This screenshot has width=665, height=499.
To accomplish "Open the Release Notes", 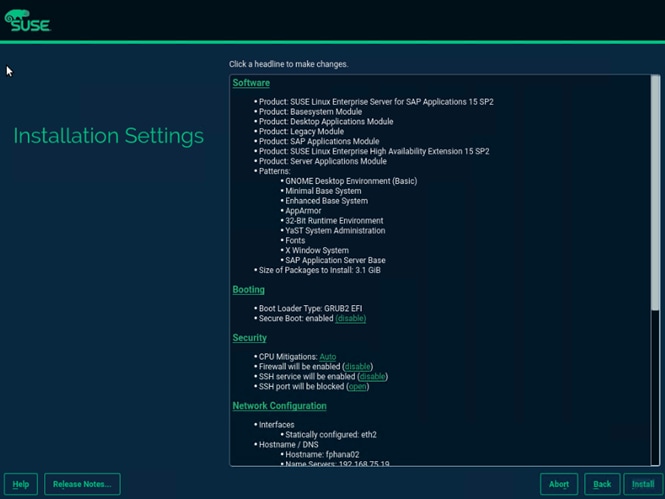I will coord(82,484).
